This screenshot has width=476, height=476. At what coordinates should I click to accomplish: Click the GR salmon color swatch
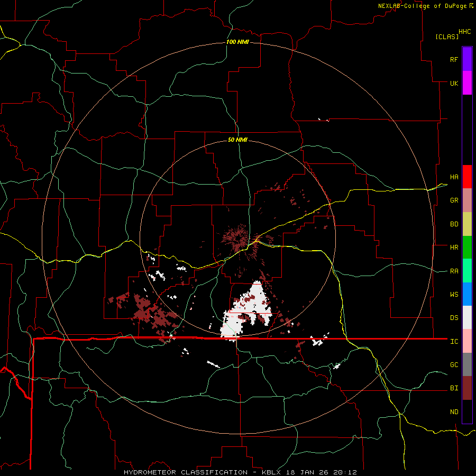(467, 200)
